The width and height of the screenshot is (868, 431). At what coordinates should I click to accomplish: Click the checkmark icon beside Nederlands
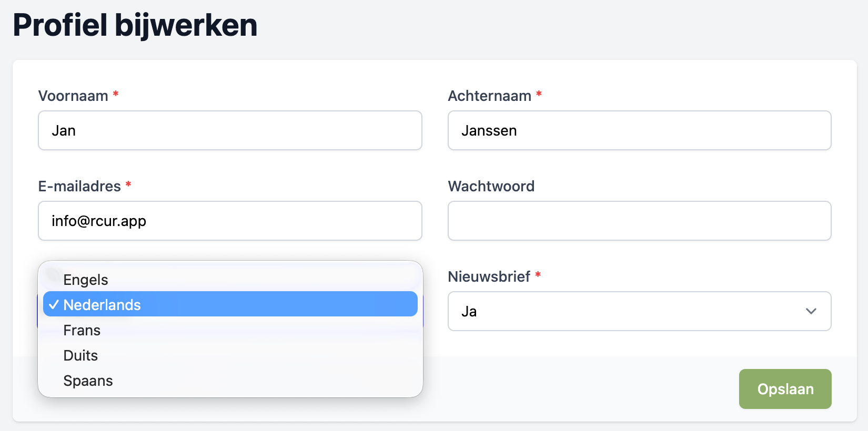pyautogui.click(x=54, y=305)
